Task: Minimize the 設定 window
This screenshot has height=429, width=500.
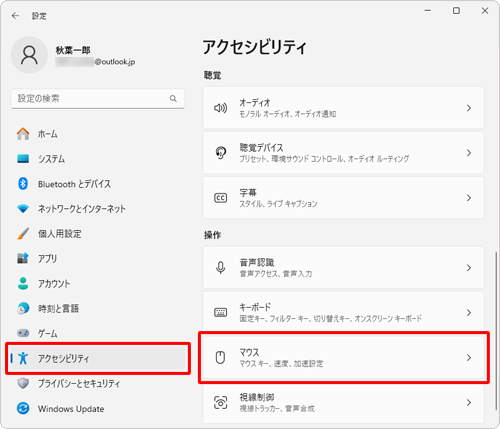Action: point(428,11)
